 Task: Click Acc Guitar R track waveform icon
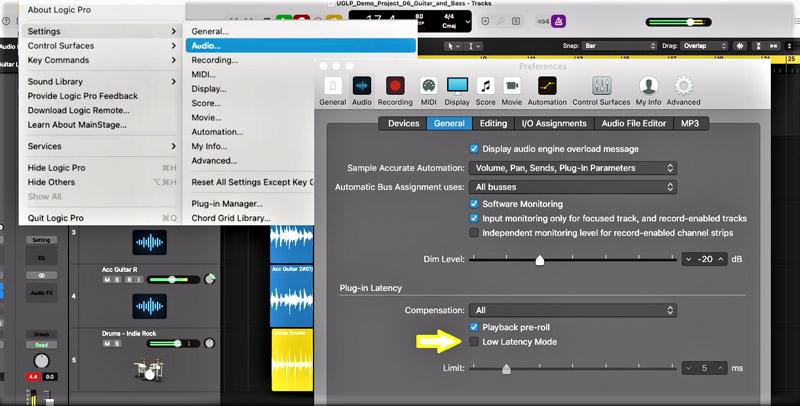pyautogui.click(x=149, y=306)
